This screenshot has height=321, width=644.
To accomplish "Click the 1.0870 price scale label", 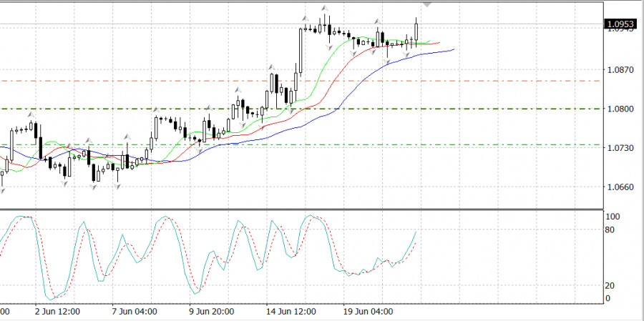I will click(x=619, y=70).
